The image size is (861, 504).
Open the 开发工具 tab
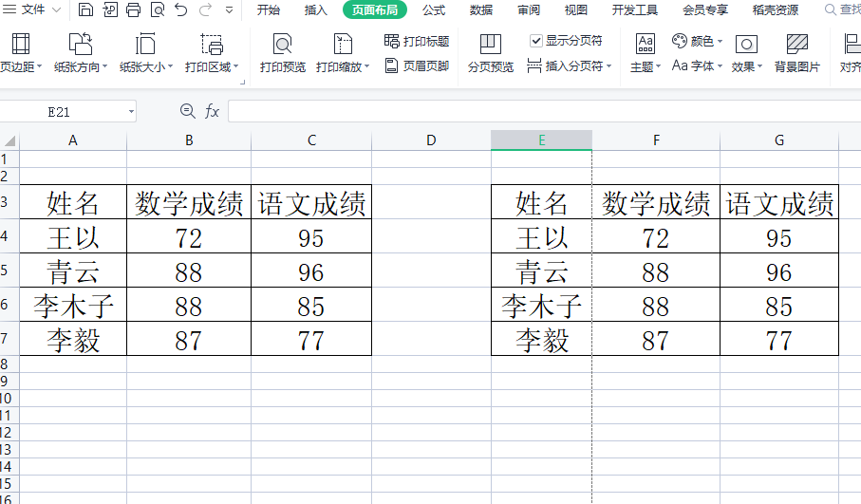click(x=635, y=9)
